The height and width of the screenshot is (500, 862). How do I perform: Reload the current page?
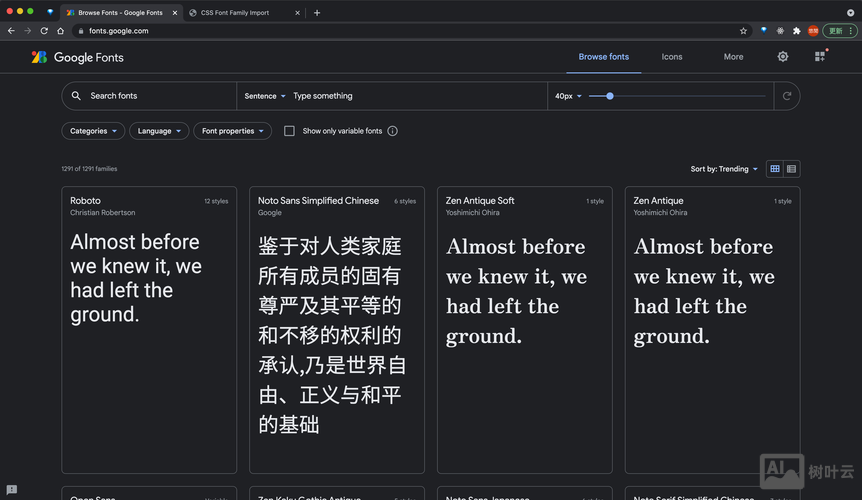(x=44, y=31)
